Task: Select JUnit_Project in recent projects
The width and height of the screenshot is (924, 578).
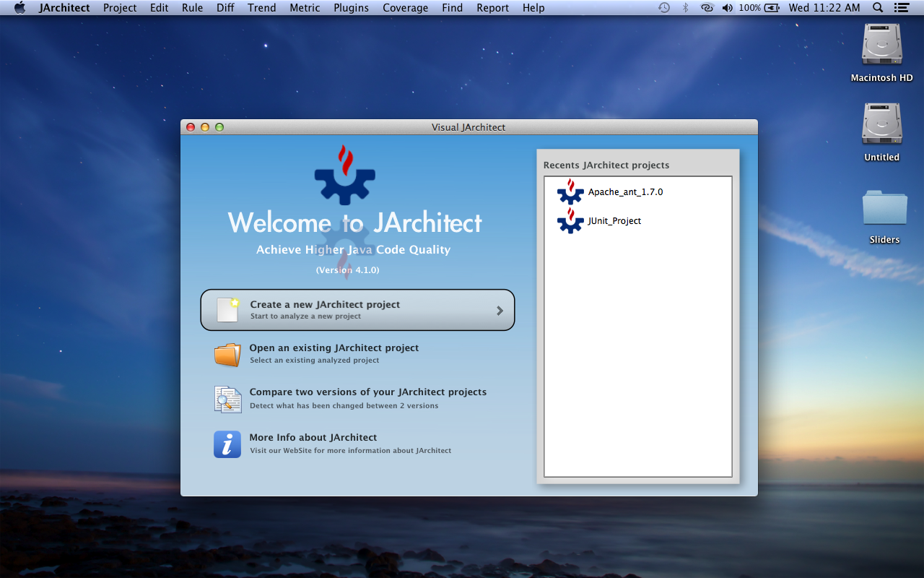Action: [614, 221]
